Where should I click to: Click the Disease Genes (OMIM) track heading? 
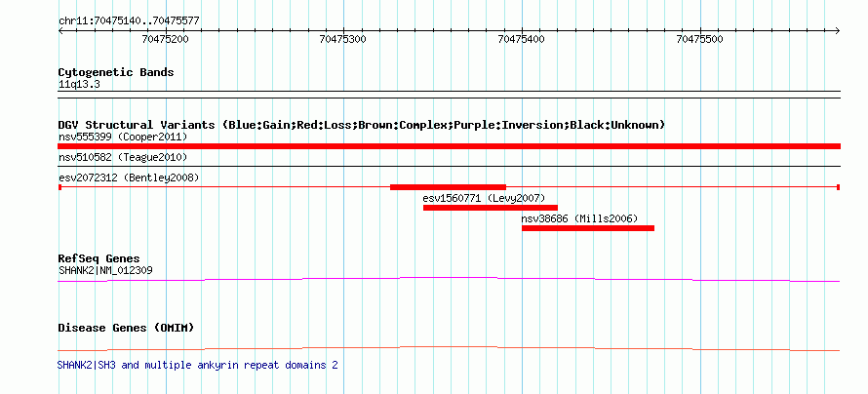(x=126, y=328)
